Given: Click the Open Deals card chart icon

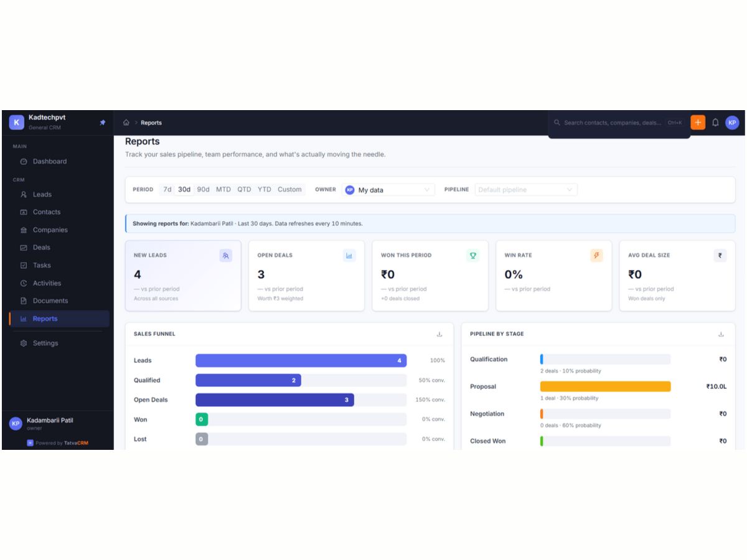Looking at the screenshot, I should coord(349,255).
